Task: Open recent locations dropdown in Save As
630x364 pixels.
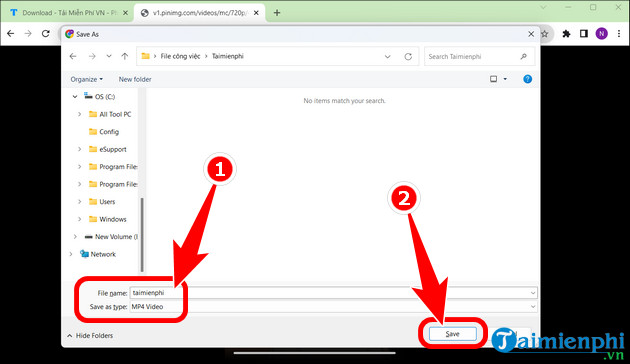Action: tap(109, 56)
